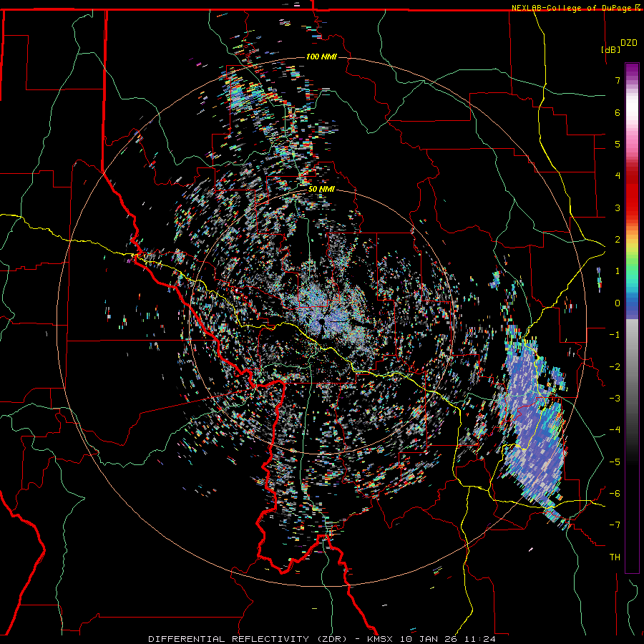The width and height of the screenshot is (644, 644).
Task: Click the 50 NMI range ring label
Action: click(x=321, y=190)
